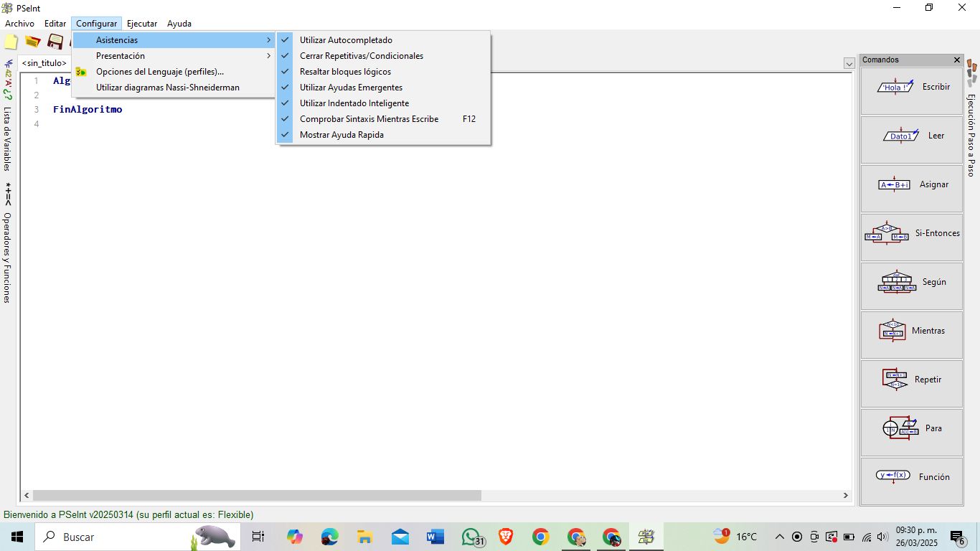Close the Comandos panel
Image resolution: width=980 pixels, height=551 pixels.
956,60
